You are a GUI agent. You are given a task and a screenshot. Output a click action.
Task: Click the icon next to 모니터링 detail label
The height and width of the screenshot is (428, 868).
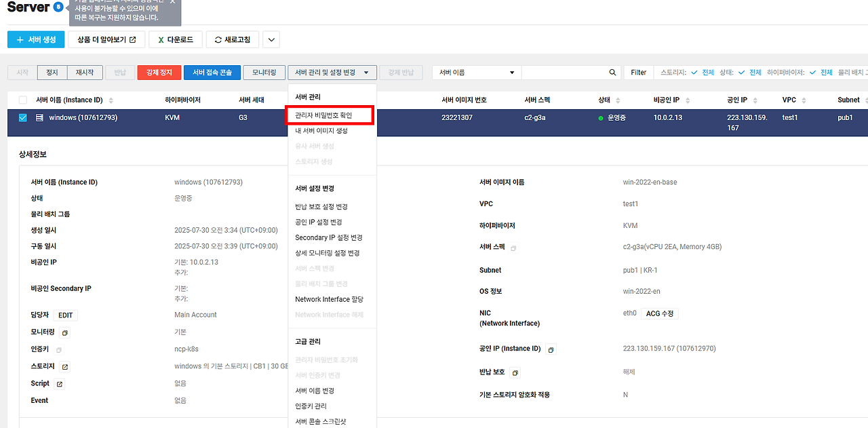click(x=64, y=332)
